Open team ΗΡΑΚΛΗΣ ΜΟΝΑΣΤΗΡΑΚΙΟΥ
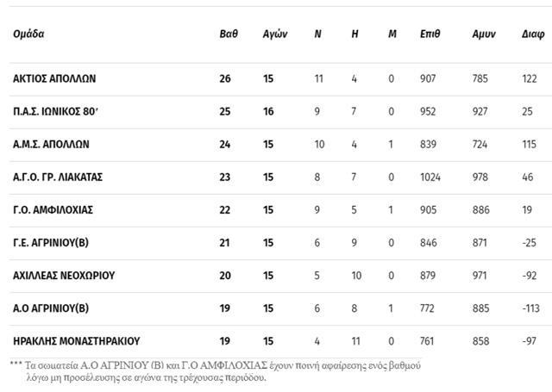Image resolution: width=552 pixels, height=392 pixels. (76, 341)
